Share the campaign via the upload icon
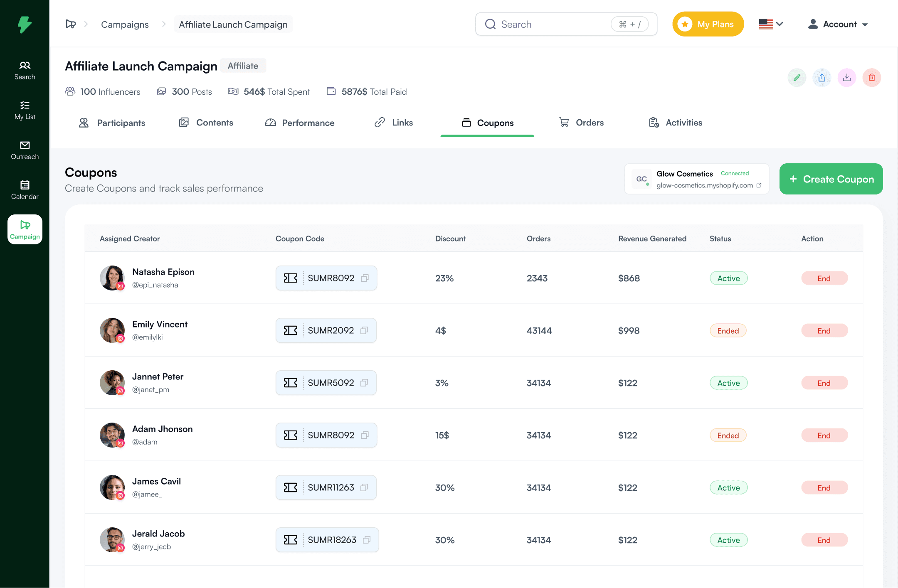Image resolution: width=898 pixels, height=588 pixels. [822, 77]
